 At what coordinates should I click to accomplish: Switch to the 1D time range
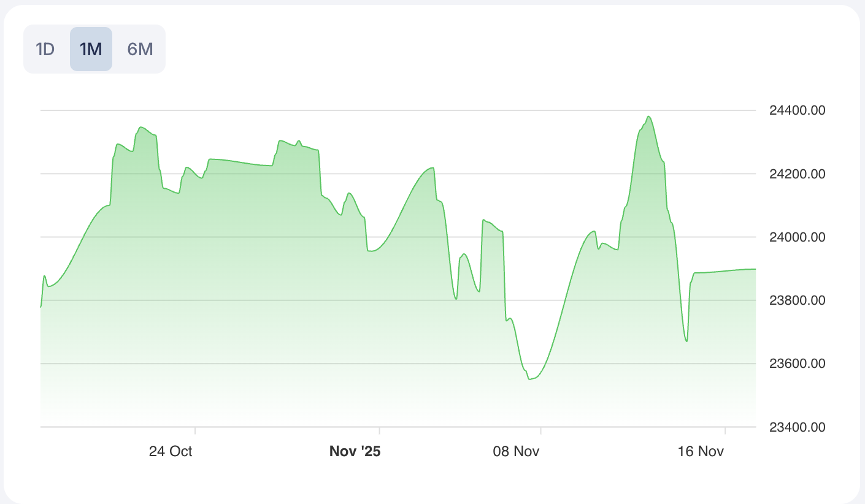click(x=45, y=49)
